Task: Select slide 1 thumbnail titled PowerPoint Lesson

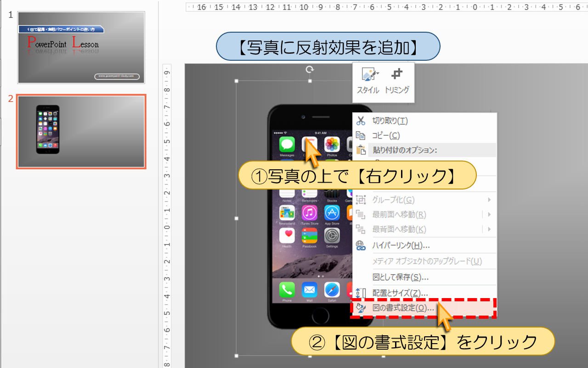Action: point(81,47)
